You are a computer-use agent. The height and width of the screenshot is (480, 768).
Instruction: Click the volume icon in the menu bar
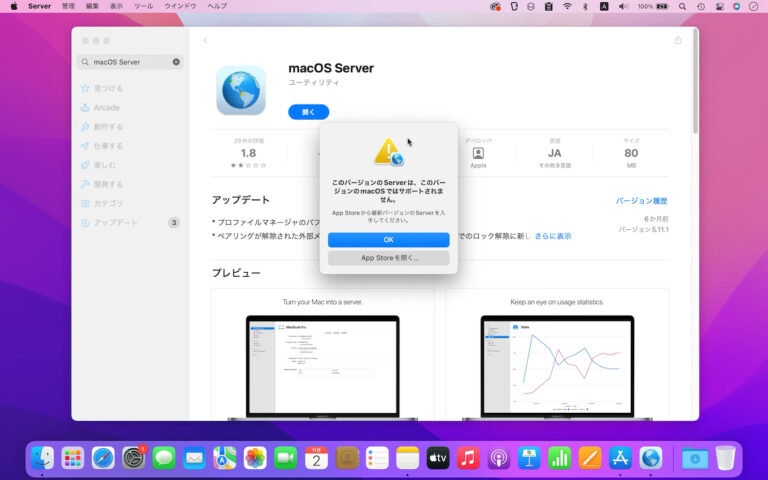(x=623, y=6)
